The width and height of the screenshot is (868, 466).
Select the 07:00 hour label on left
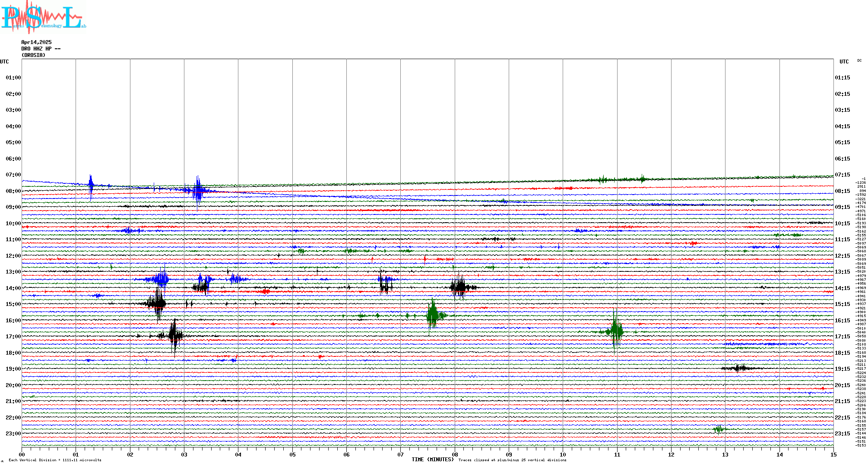point(13,175)
